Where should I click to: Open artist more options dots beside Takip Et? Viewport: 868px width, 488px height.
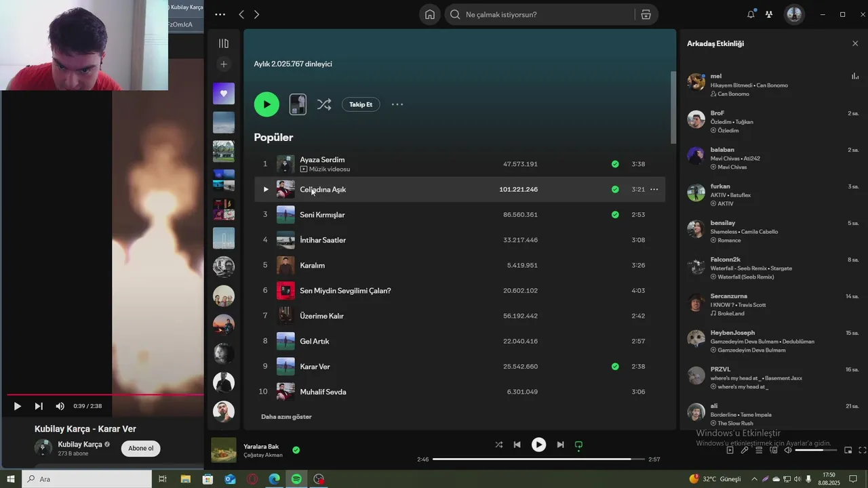(x=397, y=104)
